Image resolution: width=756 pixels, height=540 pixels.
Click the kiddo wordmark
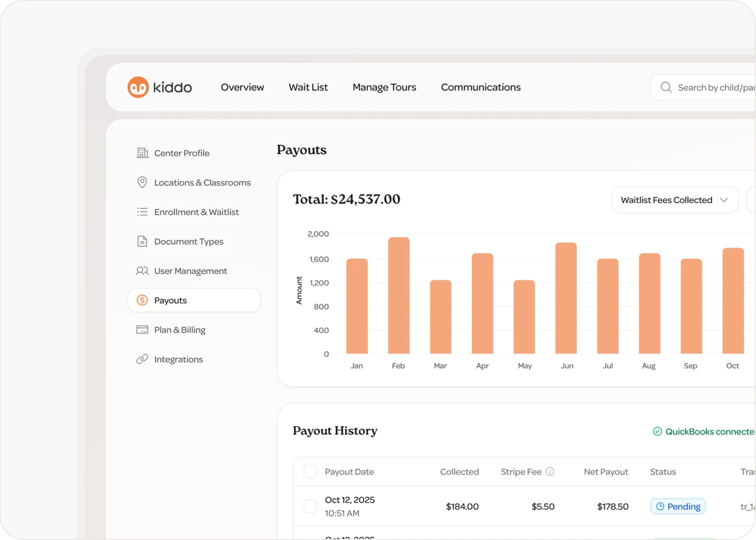point(172,88)
